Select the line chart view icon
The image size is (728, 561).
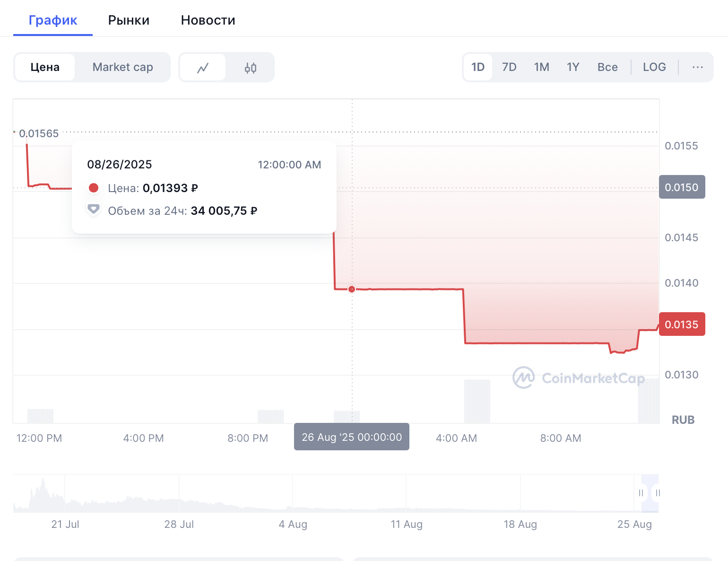pyautogui.click(x=203, y=68)
